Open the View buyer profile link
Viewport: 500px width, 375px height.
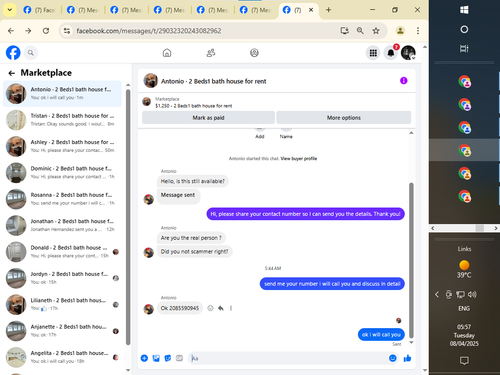click(299, 159)
